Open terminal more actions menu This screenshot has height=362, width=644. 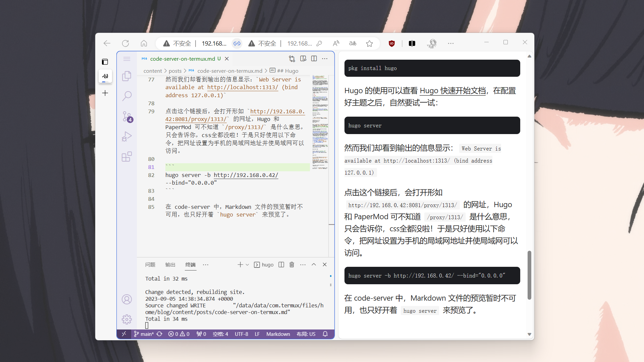pyautogui.click(x=303, y=265)
